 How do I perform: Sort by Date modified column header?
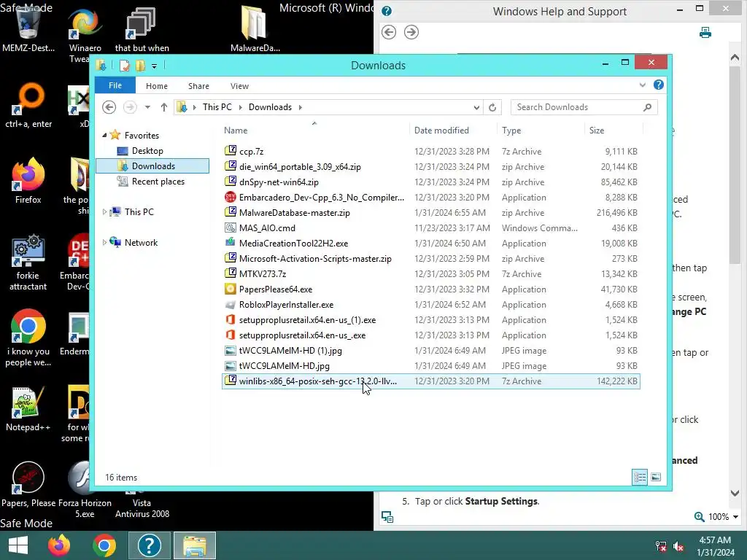453,130
